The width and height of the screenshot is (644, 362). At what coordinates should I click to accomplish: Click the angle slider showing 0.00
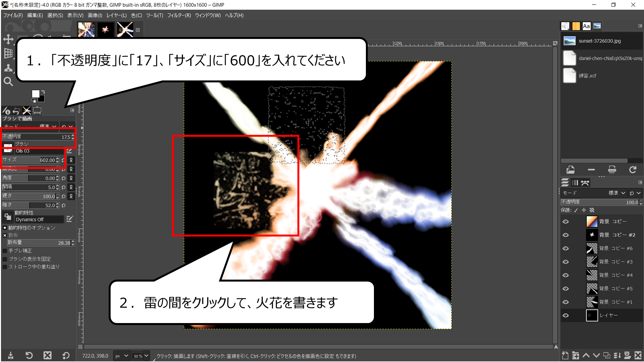(31, 178)
